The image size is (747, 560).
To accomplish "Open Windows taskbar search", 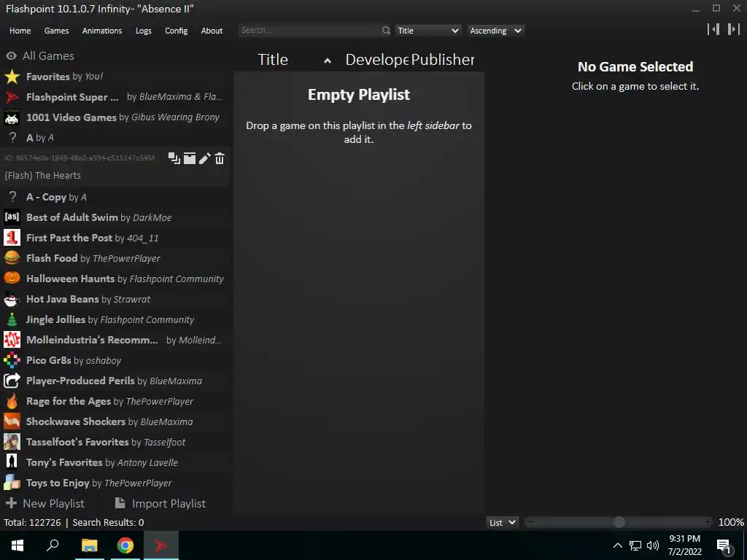I will [53, 545].
